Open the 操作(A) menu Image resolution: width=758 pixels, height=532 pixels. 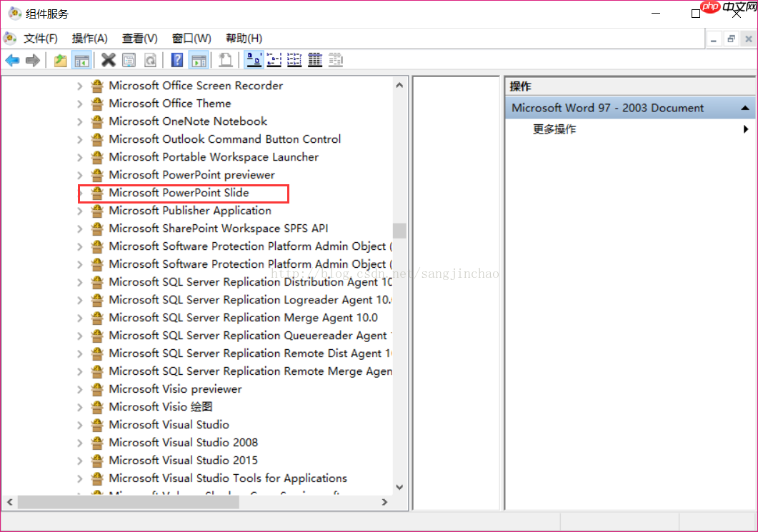tap(89, 38)
